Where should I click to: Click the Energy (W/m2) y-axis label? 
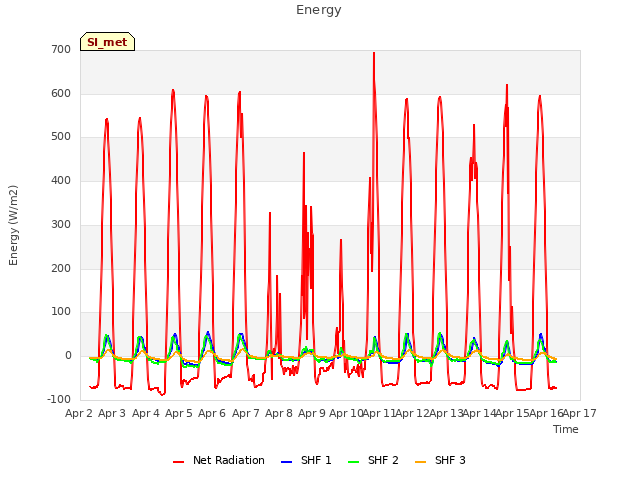[x=13, y=225]
